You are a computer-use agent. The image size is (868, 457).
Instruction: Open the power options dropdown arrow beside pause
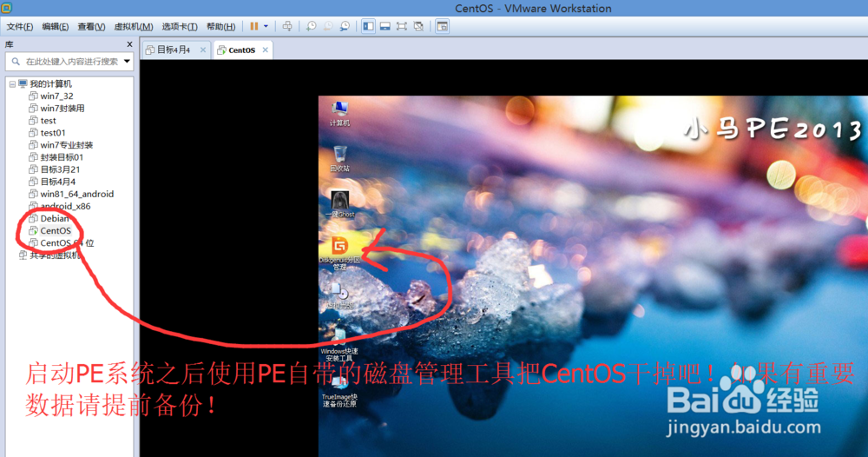point(266,26)
